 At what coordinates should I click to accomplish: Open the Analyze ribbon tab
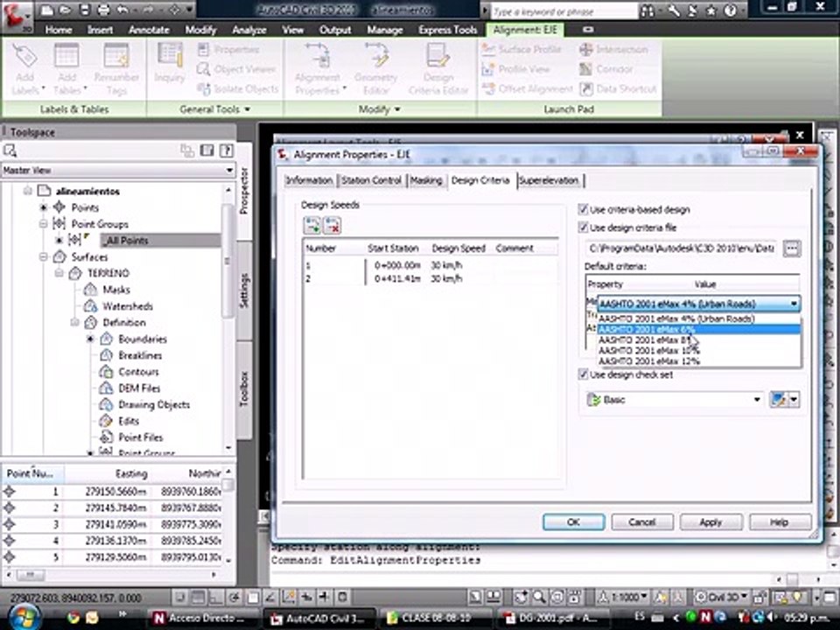[249, 30]
